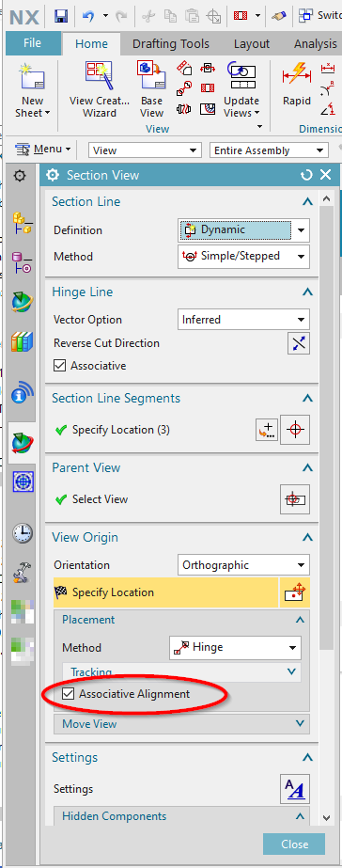Open the Placement Method Hinge dropdown

(235, 647)
